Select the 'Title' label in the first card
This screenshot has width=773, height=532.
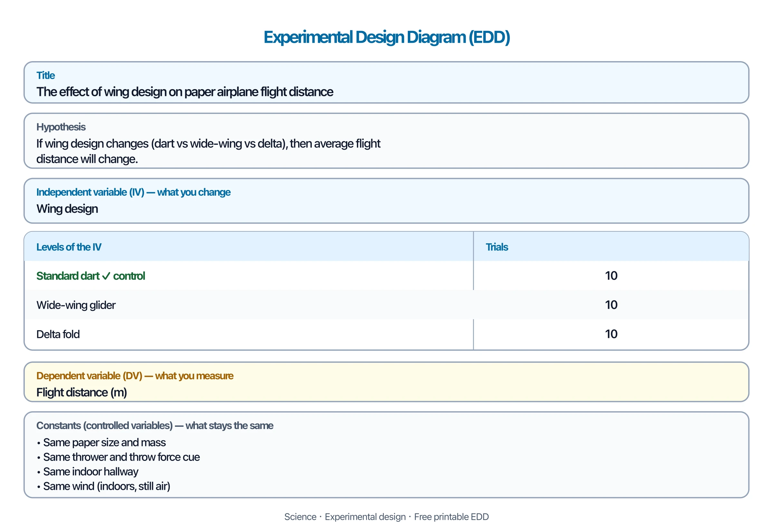point(45,75)
